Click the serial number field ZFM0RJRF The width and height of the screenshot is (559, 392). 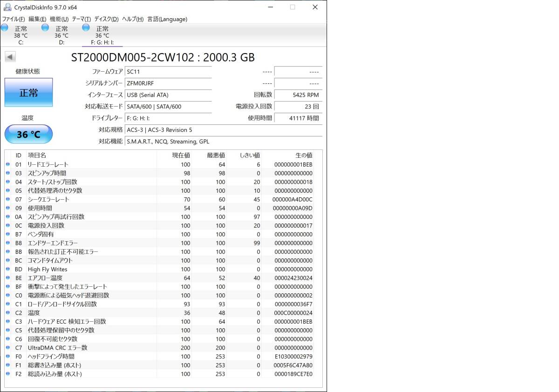pos(168,83)
